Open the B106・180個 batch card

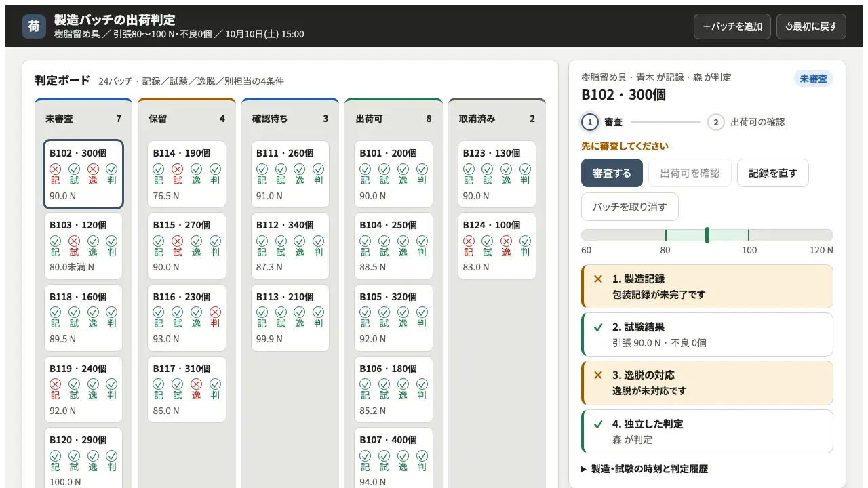(x=393, y=390)
